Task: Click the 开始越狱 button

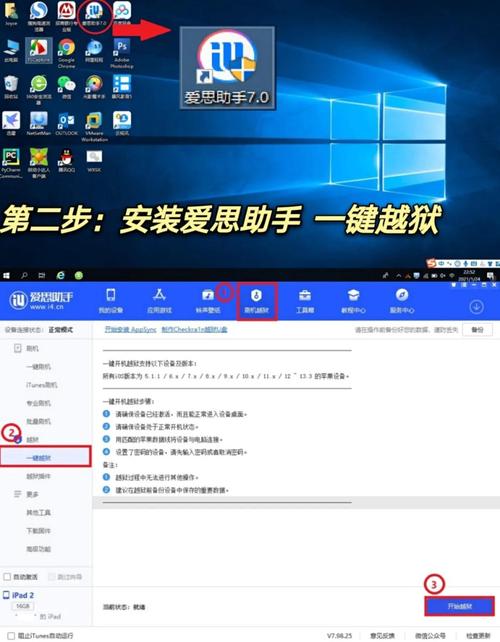Action: pyautogui.click(x=459, y=606)
